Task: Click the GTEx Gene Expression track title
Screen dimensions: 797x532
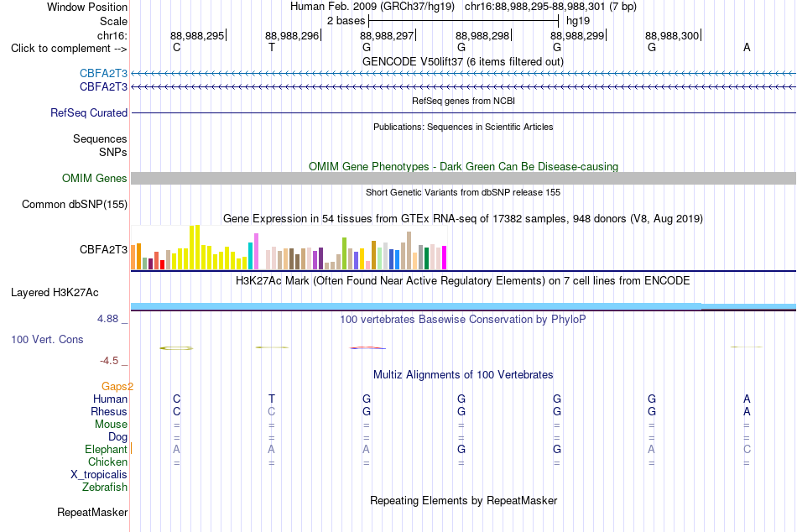Action: pyautogui.click(x=463, y=219)
